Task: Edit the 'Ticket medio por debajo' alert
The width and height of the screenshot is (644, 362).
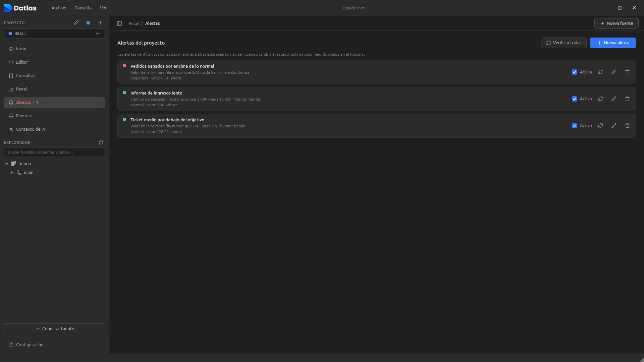Action: pos(614,126)
